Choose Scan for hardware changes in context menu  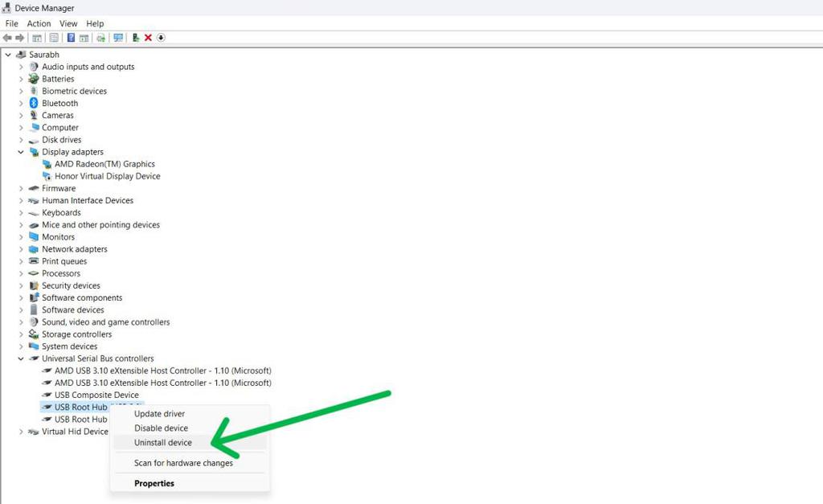point(190,463)
